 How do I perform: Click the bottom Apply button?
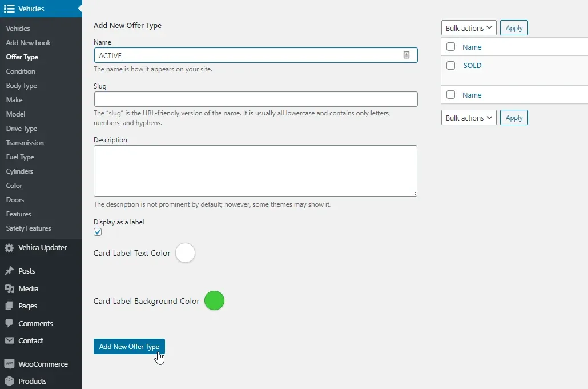coord(514,118)
